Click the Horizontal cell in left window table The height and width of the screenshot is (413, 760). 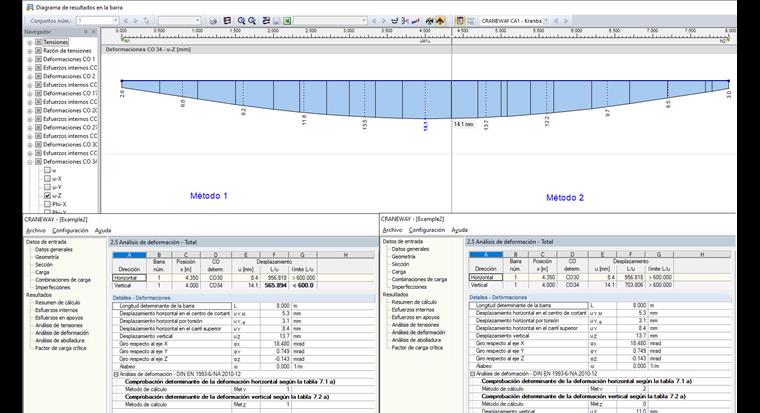tap(129, 278)
